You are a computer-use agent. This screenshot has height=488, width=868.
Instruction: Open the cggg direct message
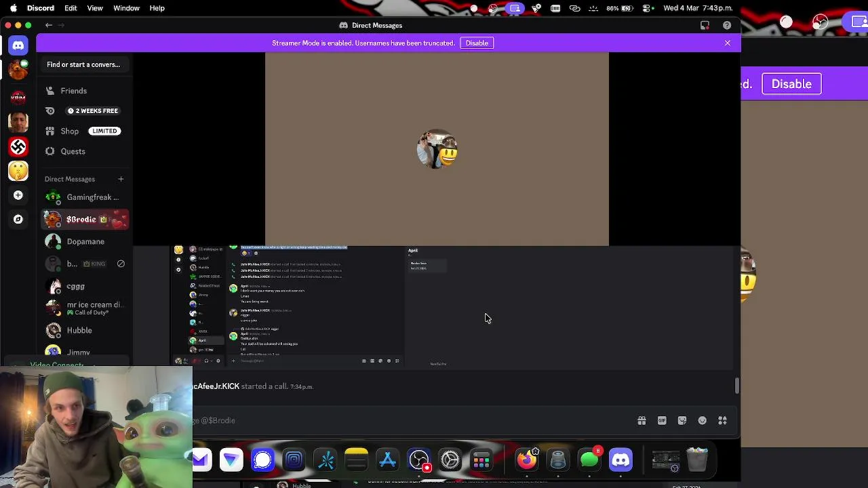(x=85, y=286)
